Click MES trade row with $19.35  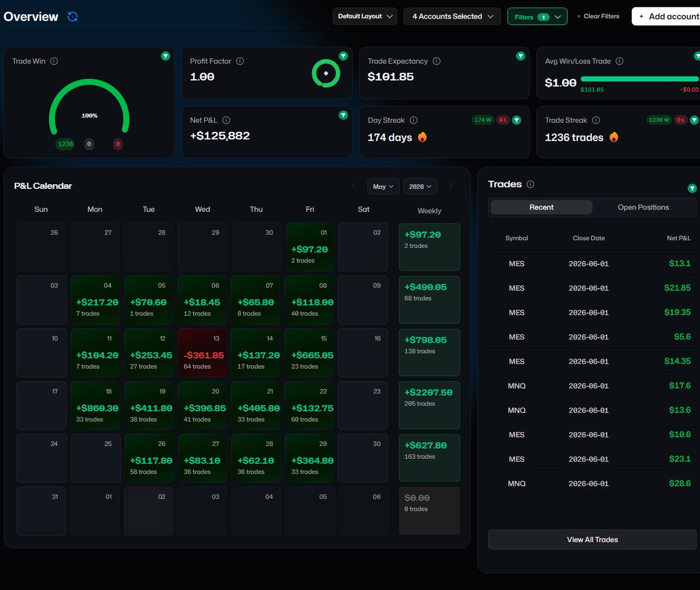click(x=592, y=312)
